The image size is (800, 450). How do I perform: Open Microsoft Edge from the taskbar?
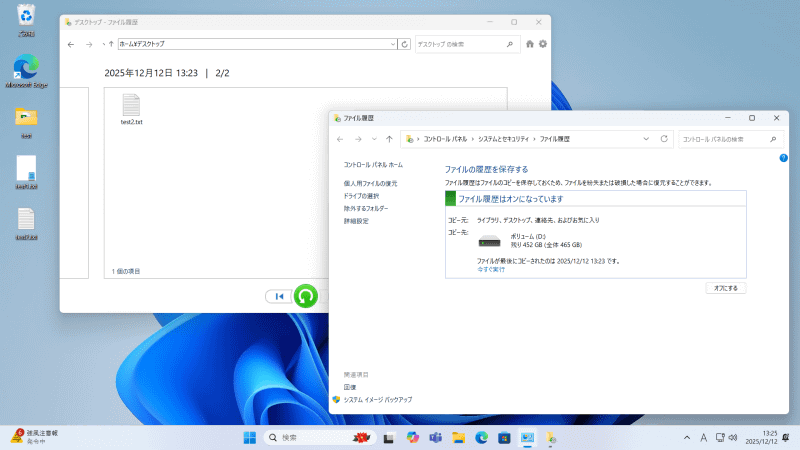tap(481, 438)
